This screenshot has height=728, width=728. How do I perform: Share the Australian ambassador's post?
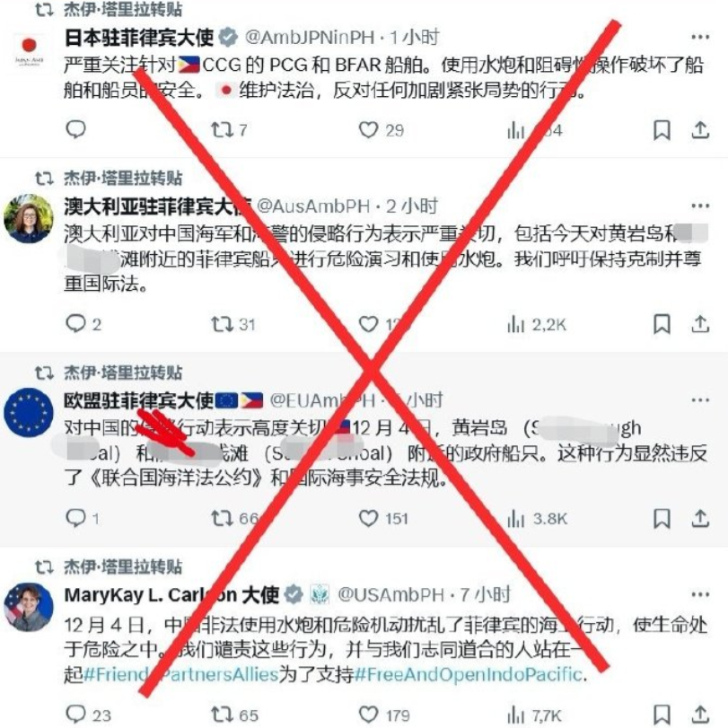[700, 324]
